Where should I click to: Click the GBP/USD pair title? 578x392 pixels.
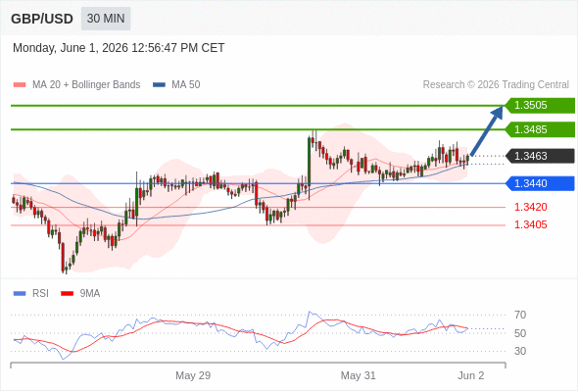point(42,19)
